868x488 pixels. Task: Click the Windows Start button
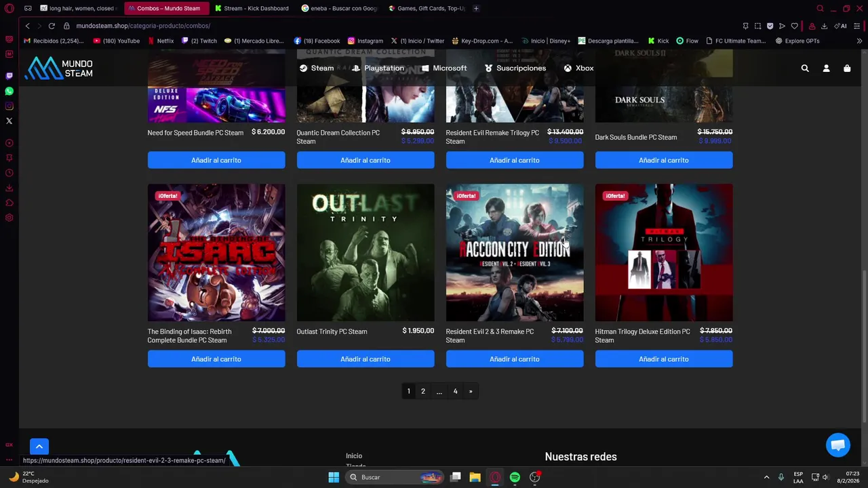click(334, 477)
